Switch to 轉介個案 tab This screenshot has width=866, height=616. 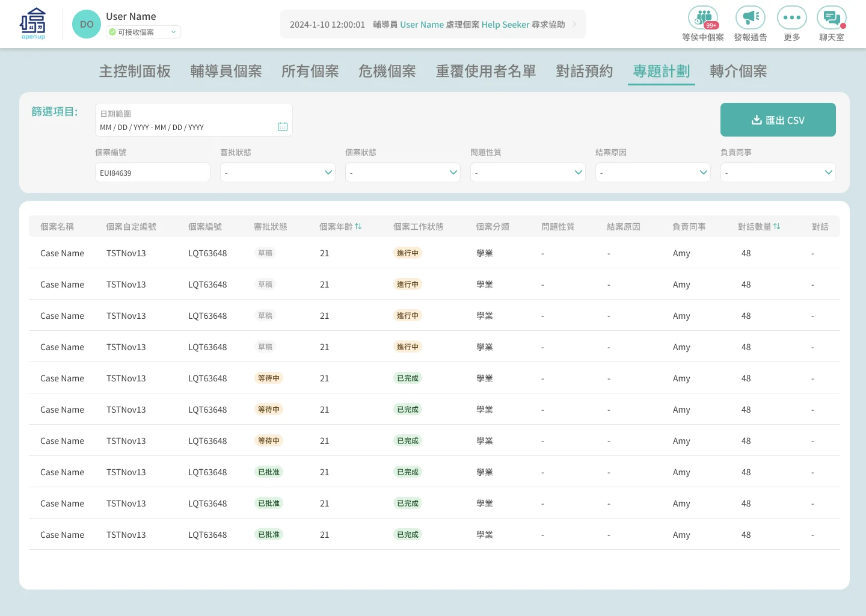(739, 72)
